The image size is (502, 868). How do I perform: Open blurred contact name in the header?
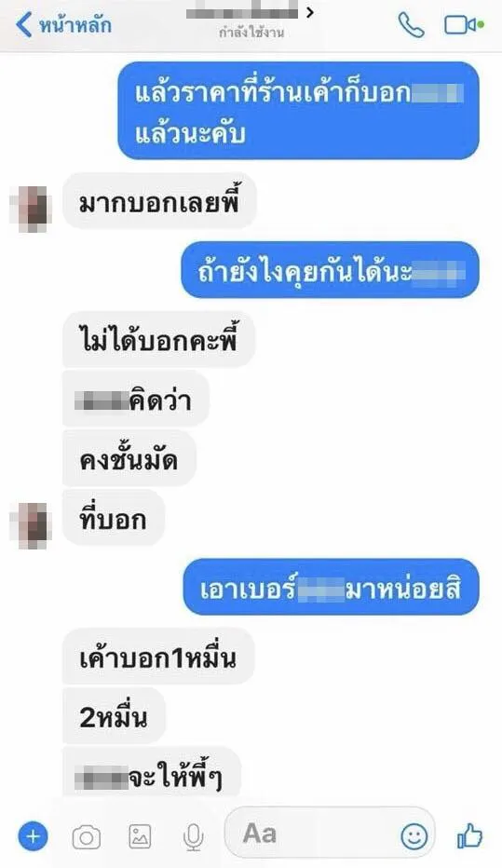coord(243,12)
